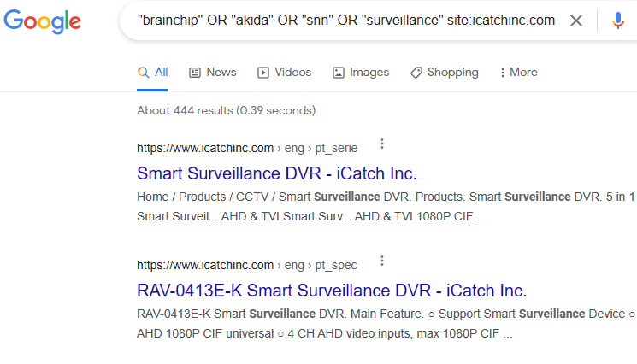Viewport: 637px width, 364px height.
Task: Click the Images picture icon
Action: [339, 73]
